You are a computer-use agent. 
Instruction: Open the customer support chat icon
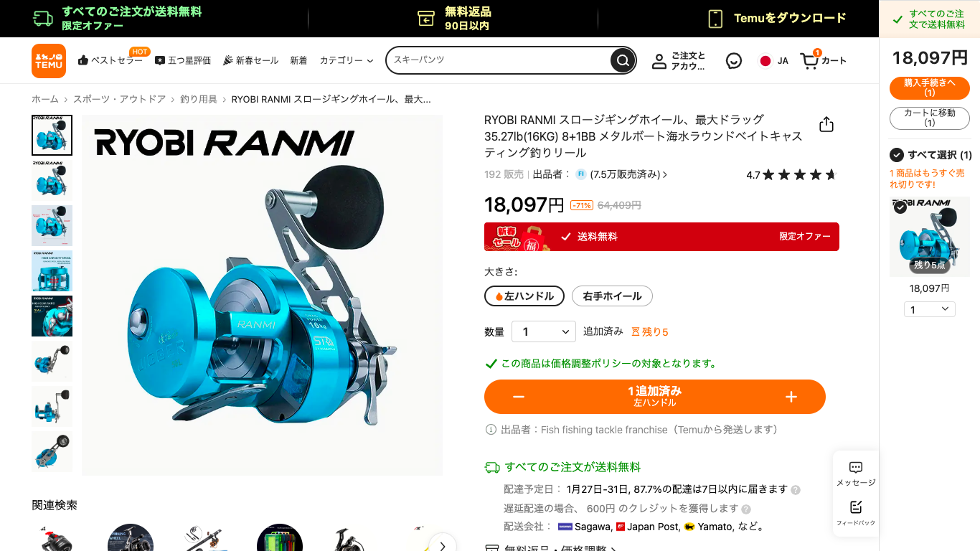coord(733,61)
